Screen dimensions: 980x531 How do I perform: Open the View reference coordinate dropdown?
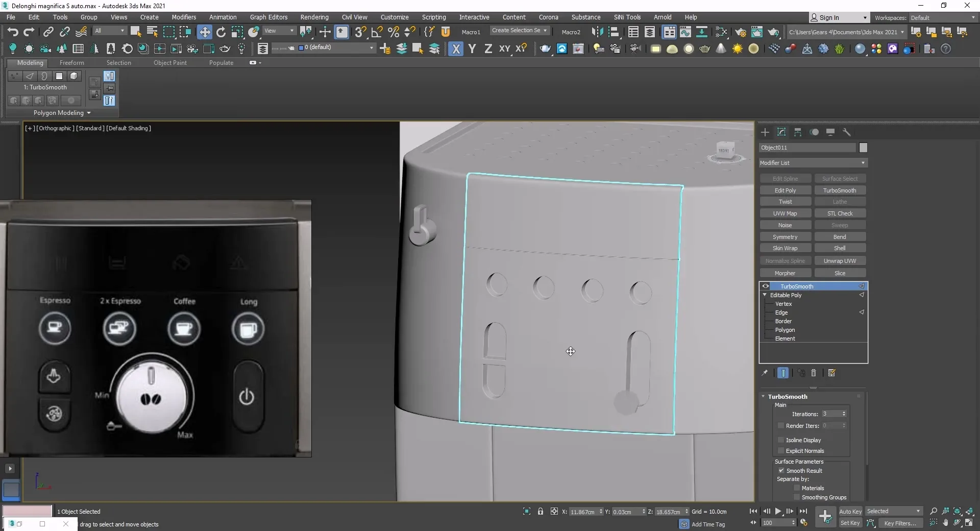tap(279, 31)
